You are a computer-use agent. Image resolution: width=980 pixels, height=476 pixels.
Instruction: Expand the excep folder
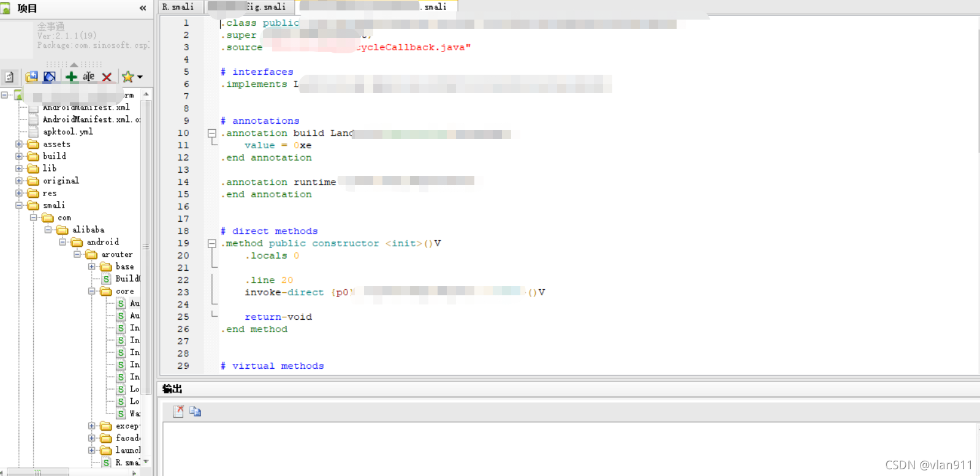tap(92, 426)
